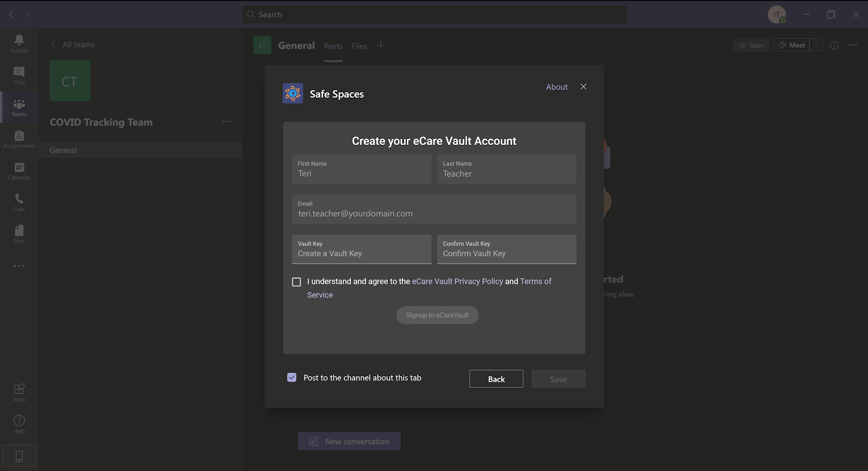This screenshot has width=868, height=471.
Task: Open Assignments in the sidebar
Action: (19, 139)
